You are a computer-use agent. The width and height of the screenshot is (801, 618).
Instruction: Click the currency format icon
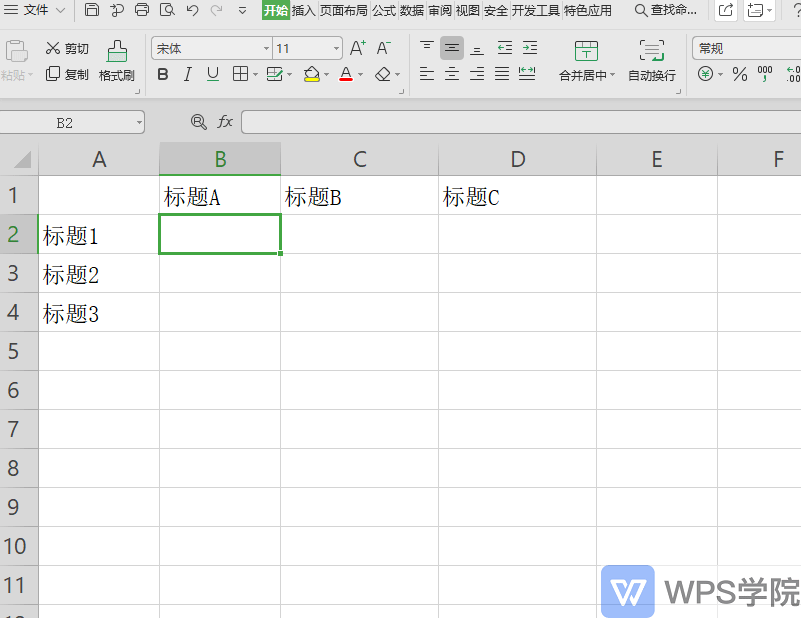coord(705,75)
